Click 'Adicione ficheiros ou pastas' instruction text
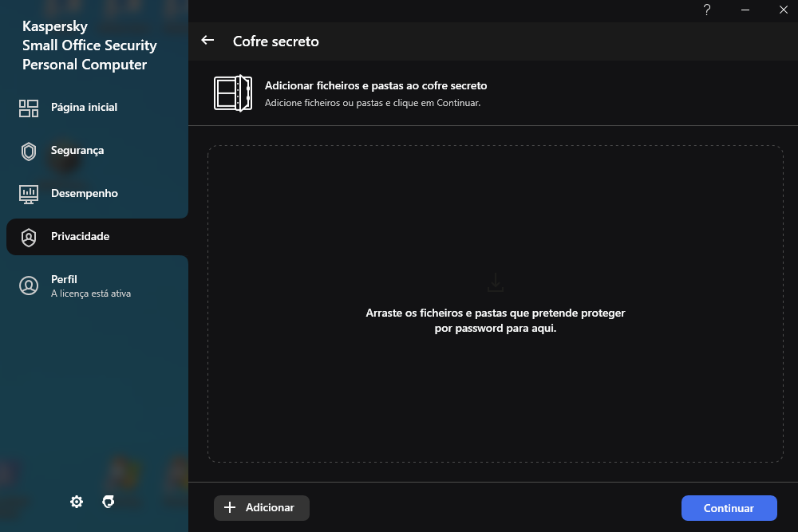This screenshot has height=532, width=798. pos(373,103)
